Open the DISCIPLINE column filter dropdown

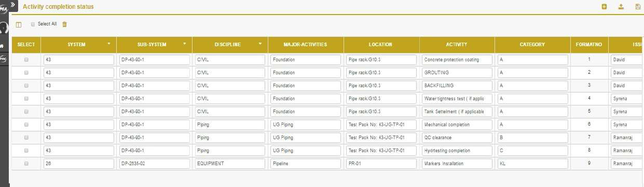(260, 44)
